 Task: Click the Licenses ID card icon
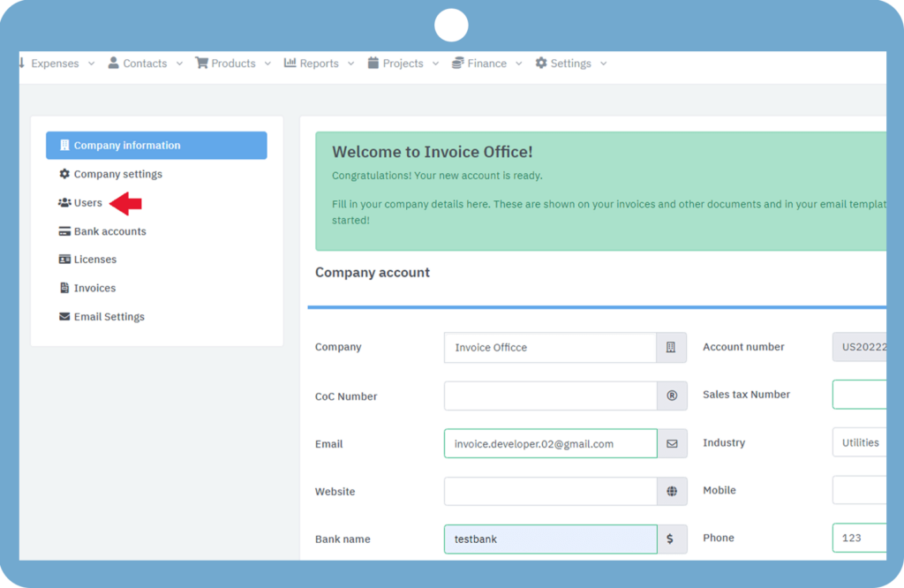point(64,260)
